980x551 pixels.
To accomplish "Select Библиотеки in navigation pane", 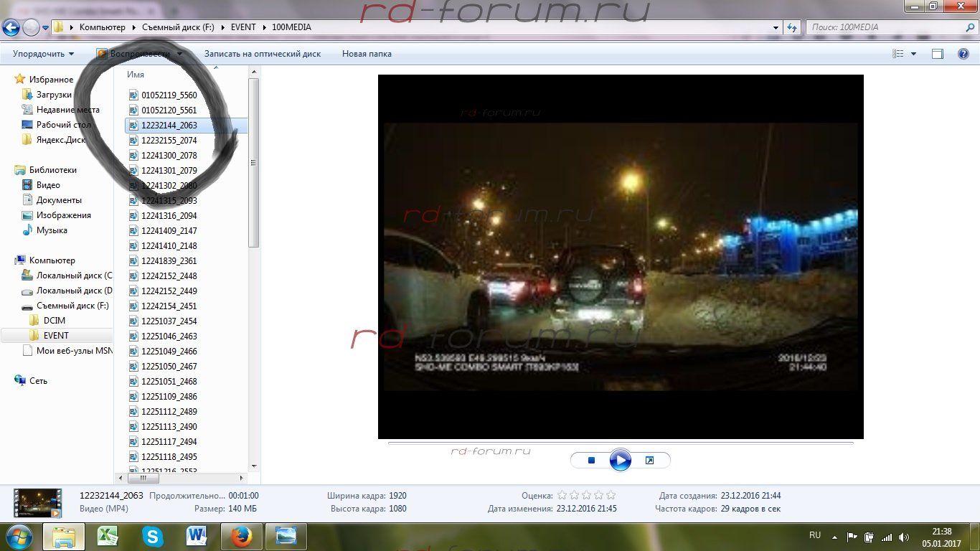I will [x=52, y=170].
